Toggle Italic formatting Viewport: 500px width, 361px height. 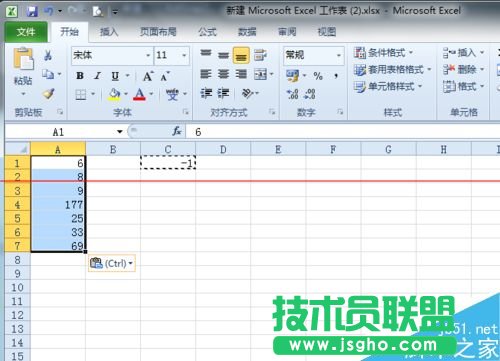coord(97,76)
